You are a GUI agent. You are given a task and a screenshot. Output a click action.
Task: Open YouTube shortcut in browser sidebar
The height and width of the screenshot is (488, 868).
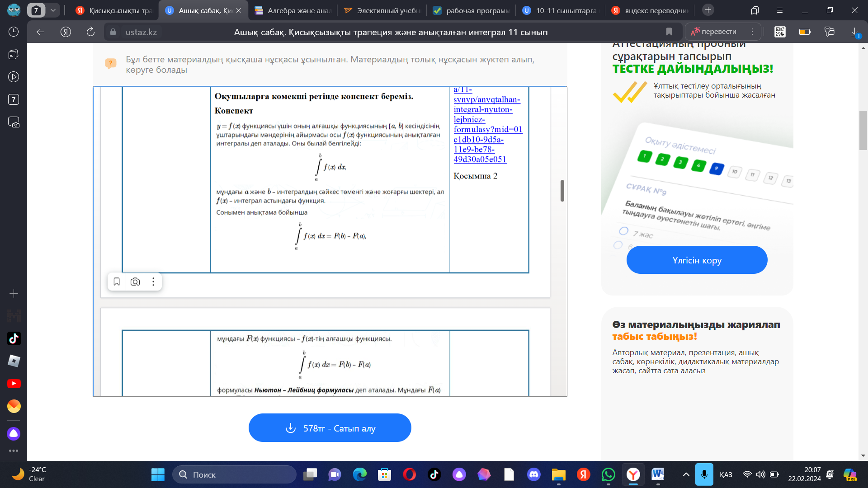(x=14, y=384)
